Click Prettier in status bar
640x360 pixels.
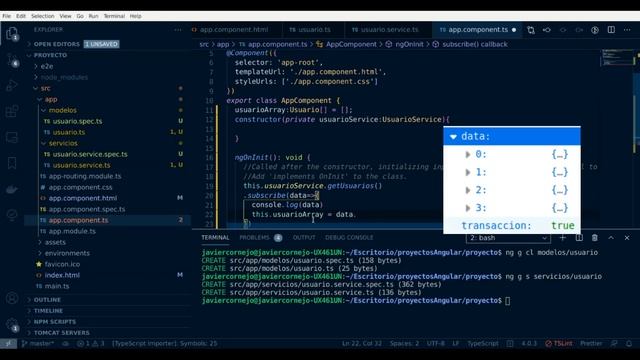click(x=591, y=344)
